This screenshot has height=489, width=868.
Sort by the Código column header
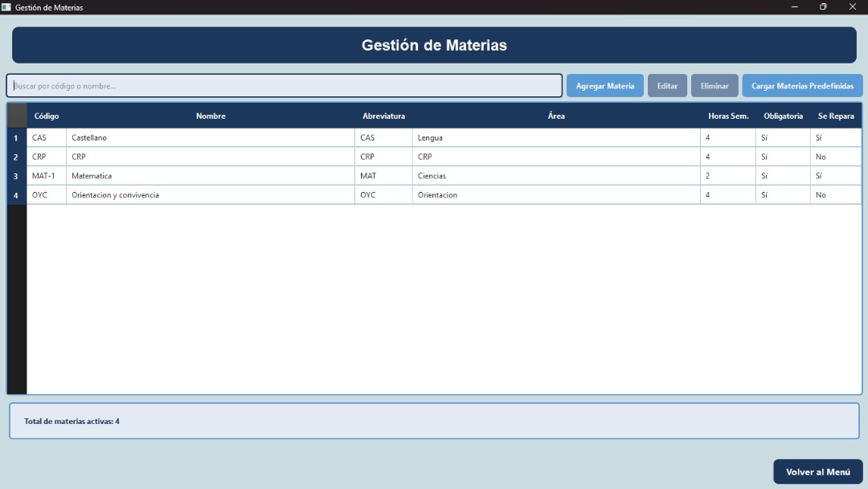tap(47, 116)
